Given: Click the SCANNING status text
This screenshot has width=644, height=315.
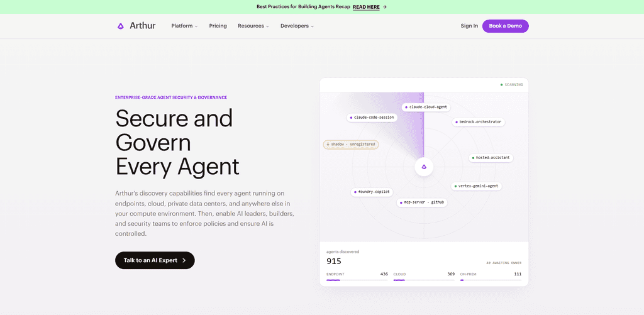Looking at the screenshot, I should (x=514, y=85).
